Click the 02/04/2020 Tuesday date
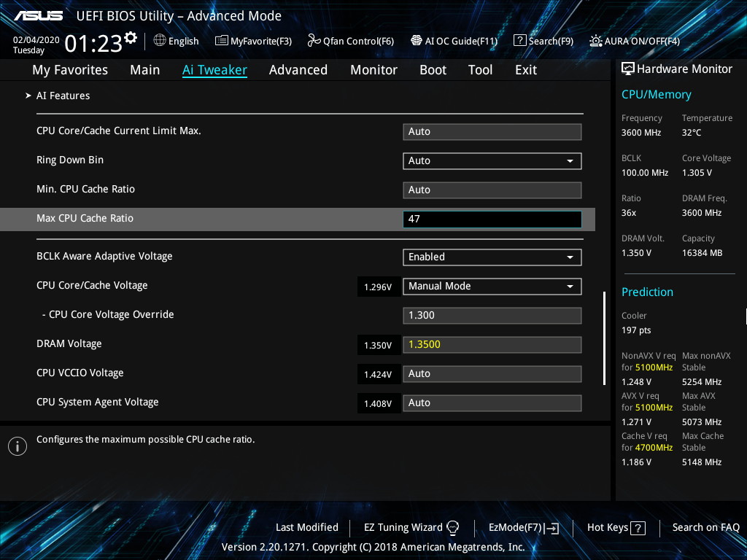The height and width of the screenshot is (560, 747). (36, 44)
